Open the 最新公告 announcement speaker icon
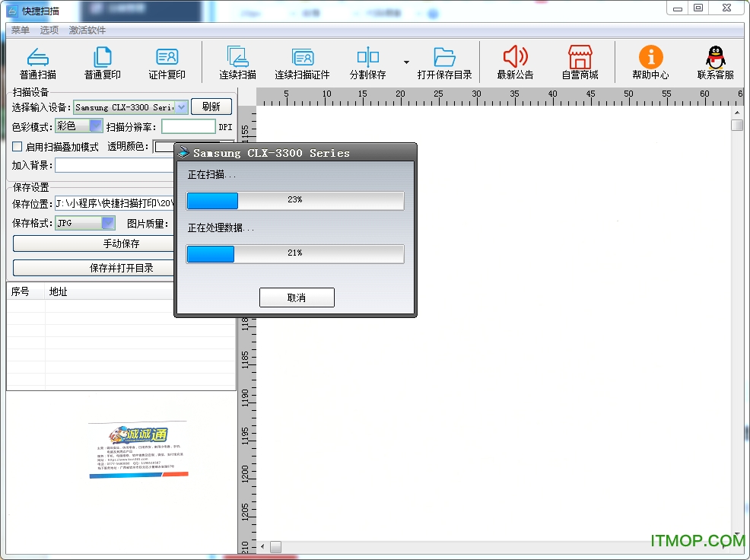This screenshot has width=750, height=560. (515, 57)
